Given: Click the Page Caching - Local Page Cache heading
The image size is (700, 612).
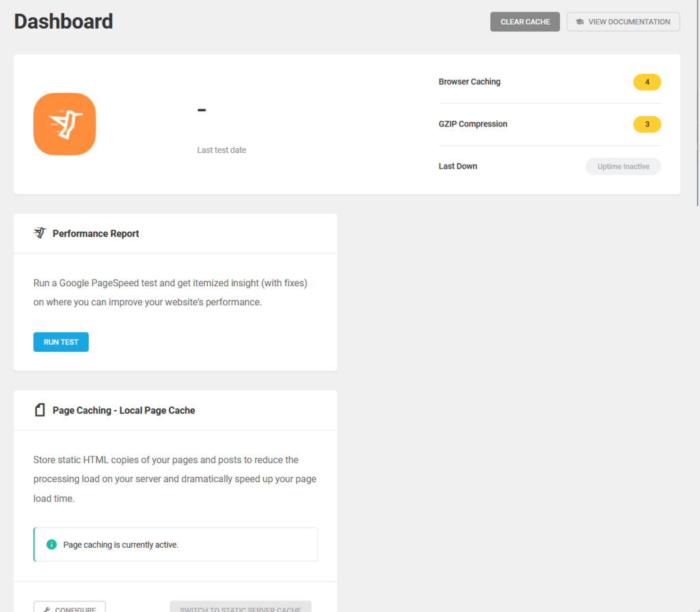Looking at the screenshot, I should (124, 411).
